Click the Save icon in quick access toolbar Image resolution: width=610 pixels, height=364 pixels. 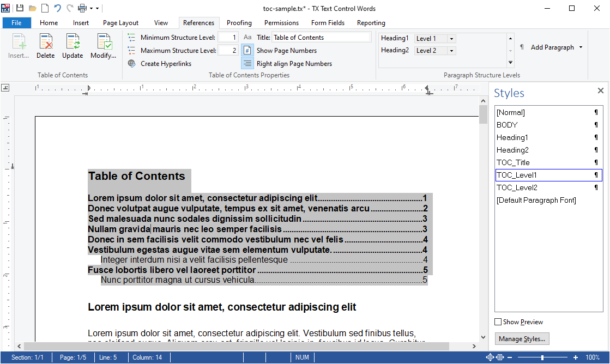coord(20,8)
